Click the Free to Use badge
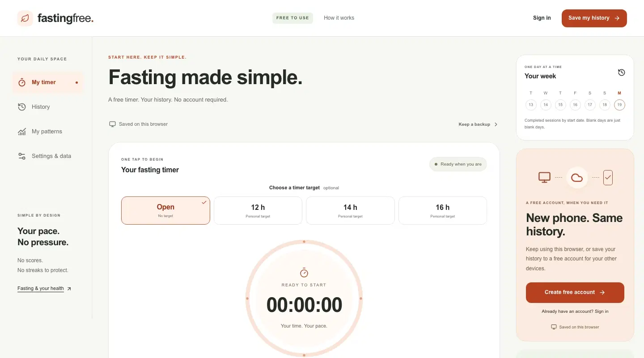The height and width of the screenshot is (358, 644). 292,18
